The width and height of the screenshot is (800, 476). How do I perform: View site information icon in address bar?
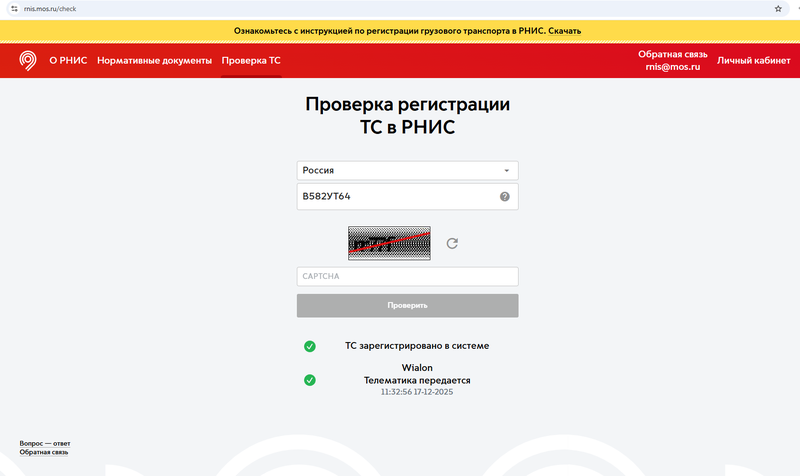14,9
